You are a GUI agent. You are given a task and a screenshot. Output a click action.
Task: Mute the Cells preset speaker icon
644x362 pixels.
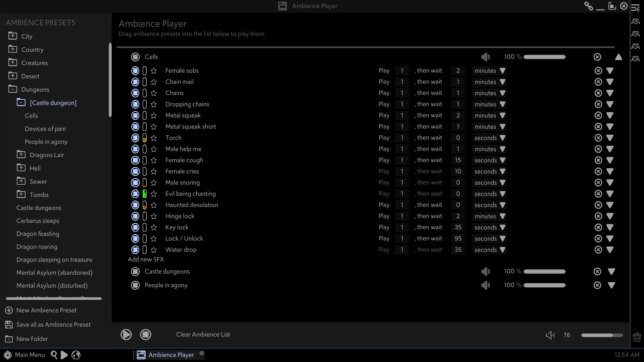[x=485, y=57]
